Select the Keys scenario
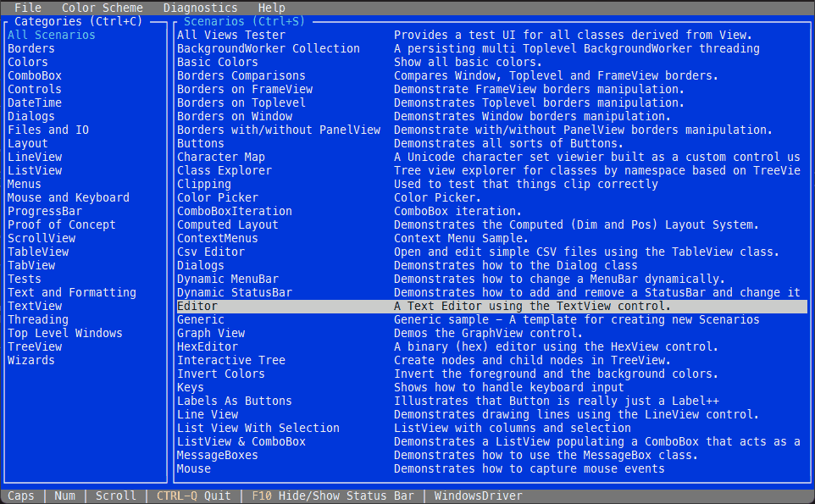This screenshot has width=815, height=504. coord(191,386)
